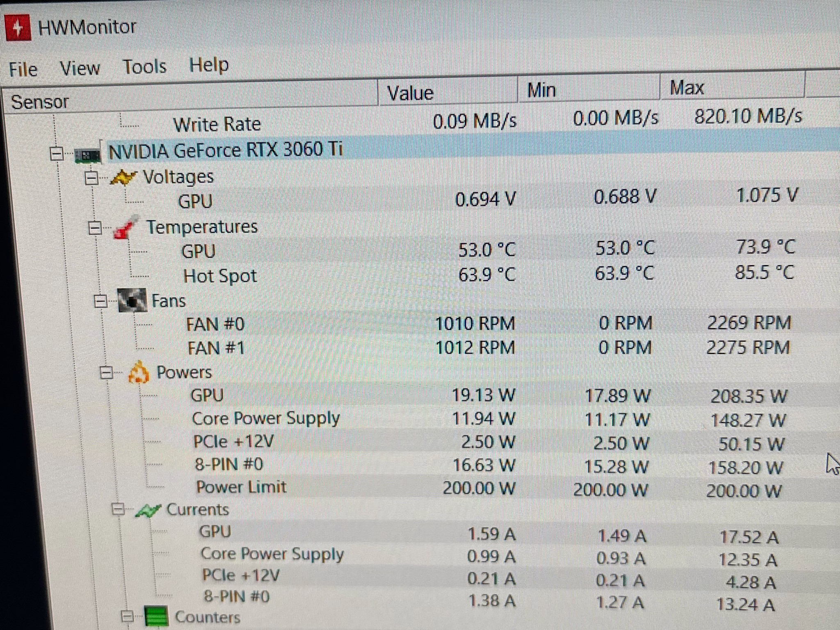
Task: Click the NVIDIA graphics card icon
Action: point(87,155)
